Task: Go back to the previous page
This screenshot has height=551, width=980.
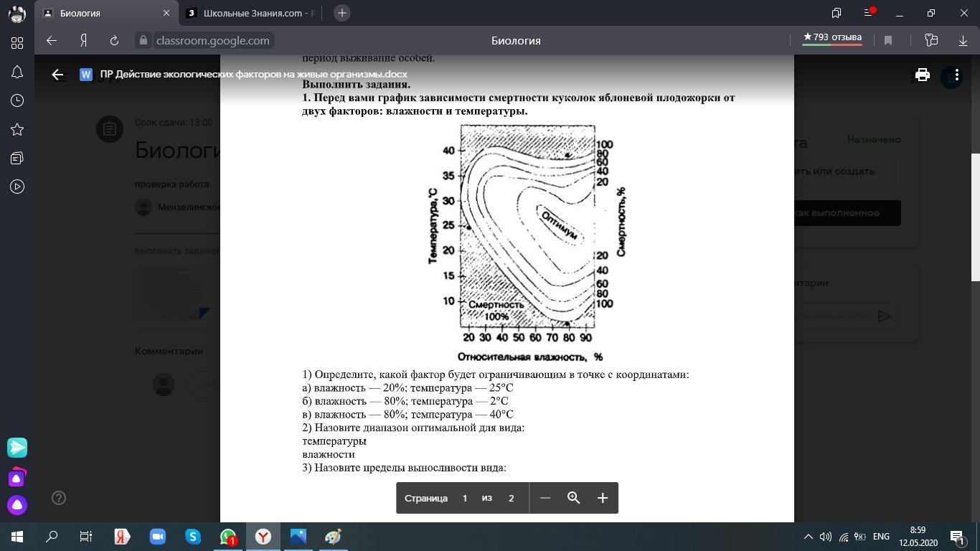Action: 52,41
